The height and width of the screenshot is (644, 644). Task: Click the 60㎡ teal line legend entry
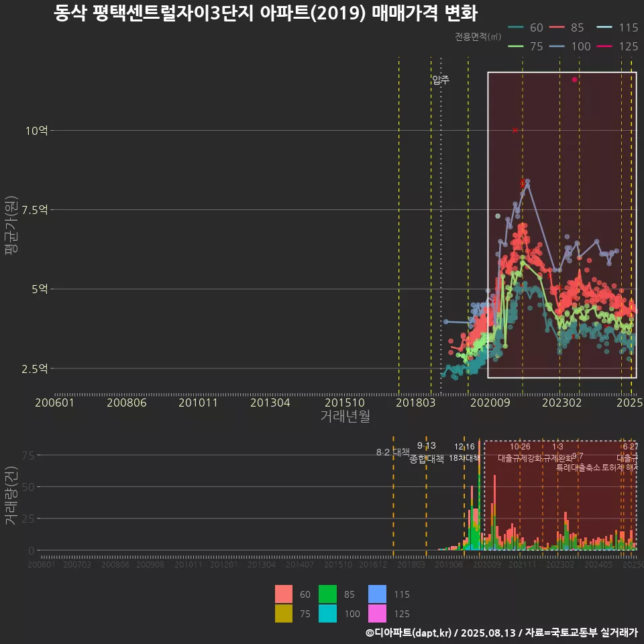[x=525, y=28]
